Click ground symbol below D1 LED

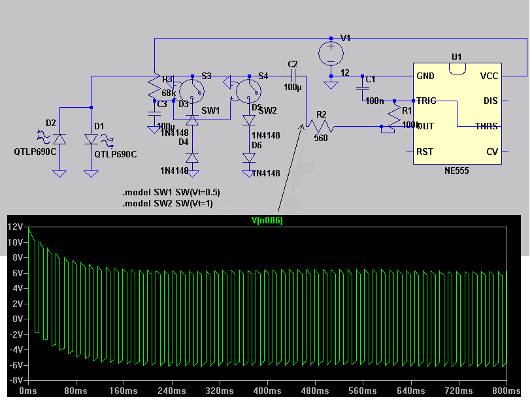(91, 174)
